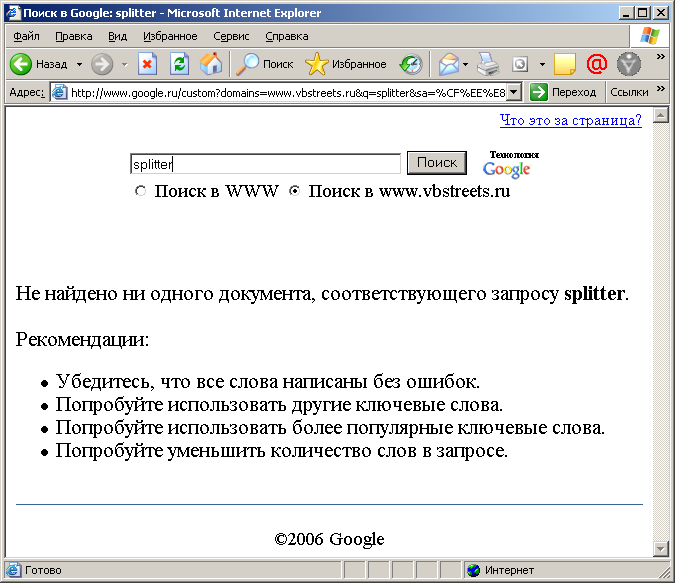Click the red @ toolbar icon

(x=597, y=64)
